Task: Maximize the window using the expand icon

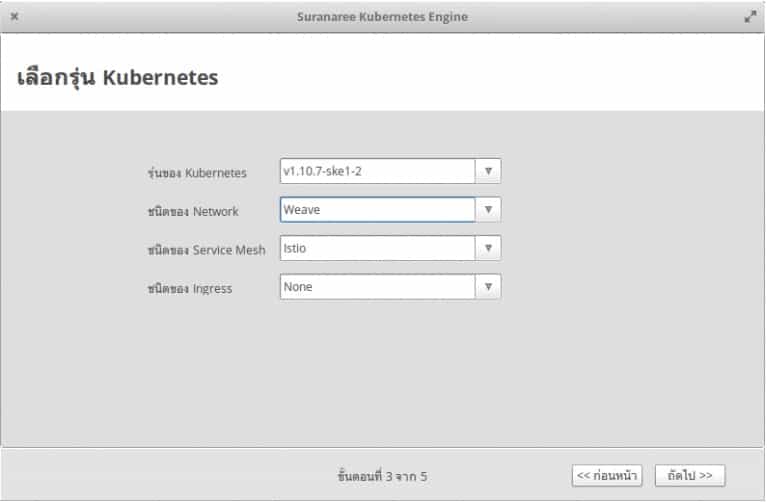Action: 750,17
